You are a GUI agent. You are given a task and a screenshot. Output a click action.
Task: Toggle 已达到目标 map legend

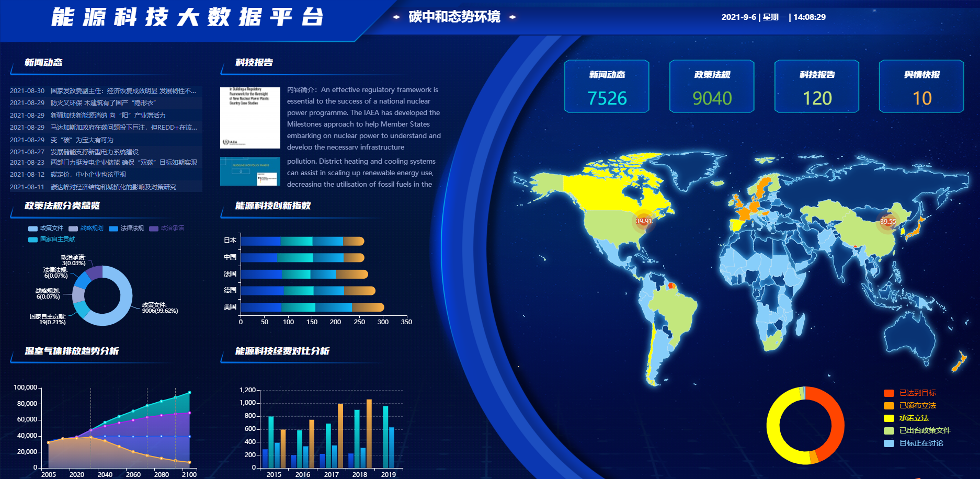[910, 393]
